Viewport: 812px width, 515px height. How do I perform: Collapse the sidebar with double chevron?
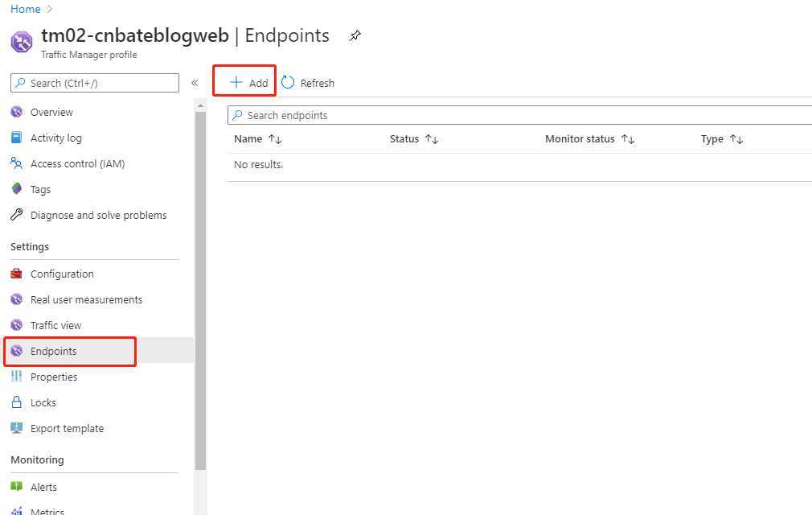tap(195, 83)
